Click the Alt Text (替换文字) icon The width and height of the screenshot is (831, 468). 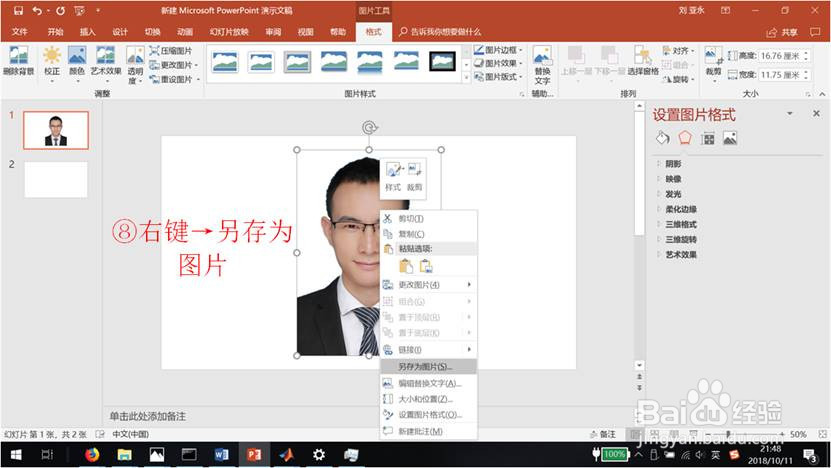542,65
